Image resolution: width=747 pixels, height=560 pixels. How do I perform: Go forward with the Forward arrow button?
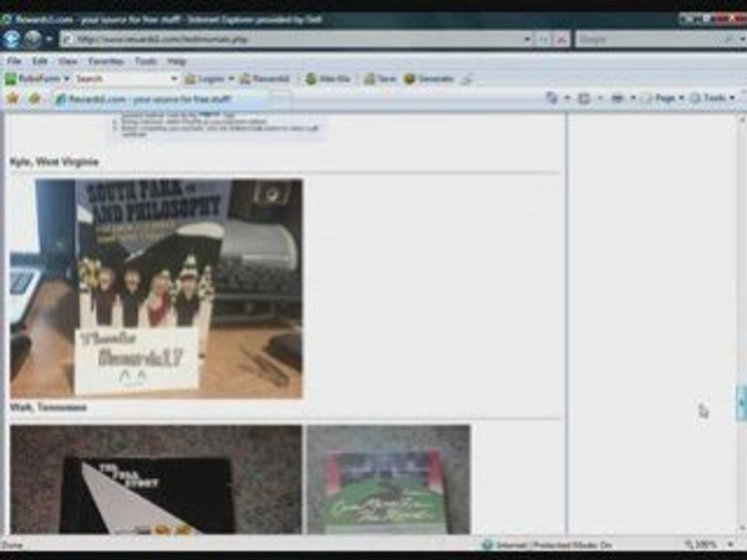[33, 39]
